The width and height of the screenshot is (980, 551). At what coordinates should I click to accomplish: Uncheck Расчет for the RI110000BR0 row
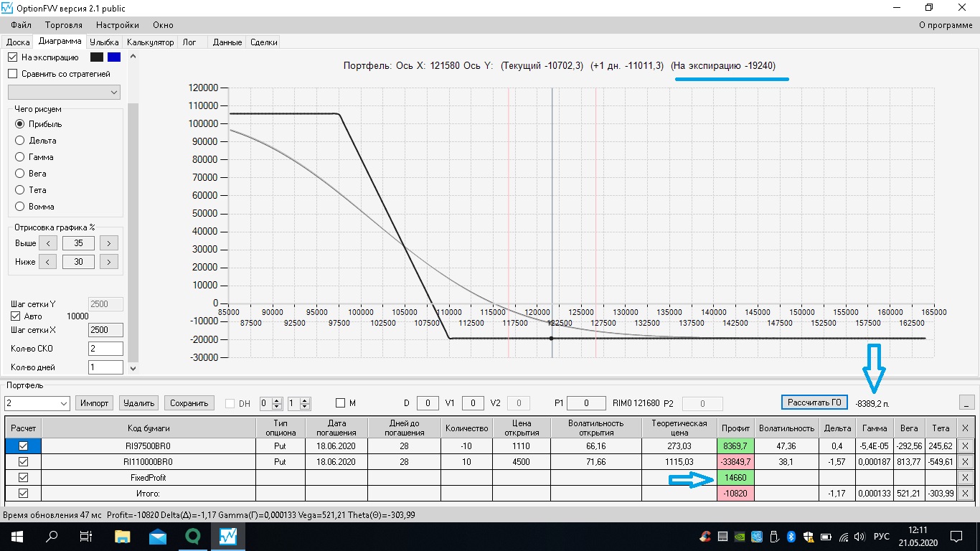(23, 461)
